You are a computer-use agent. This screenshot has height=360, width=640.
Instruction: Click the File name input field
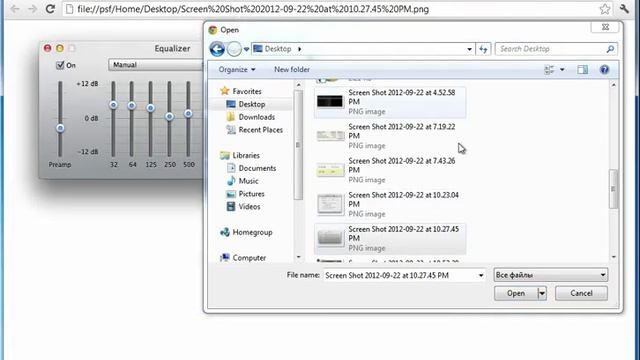pos(400,276)
